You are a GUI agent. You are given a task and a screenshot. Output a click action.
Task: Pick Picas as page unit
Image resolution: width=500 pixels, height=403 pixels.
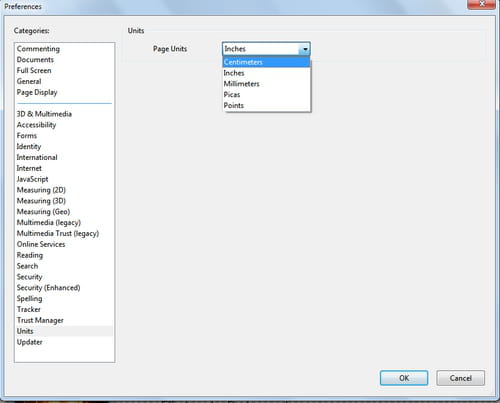266,95
